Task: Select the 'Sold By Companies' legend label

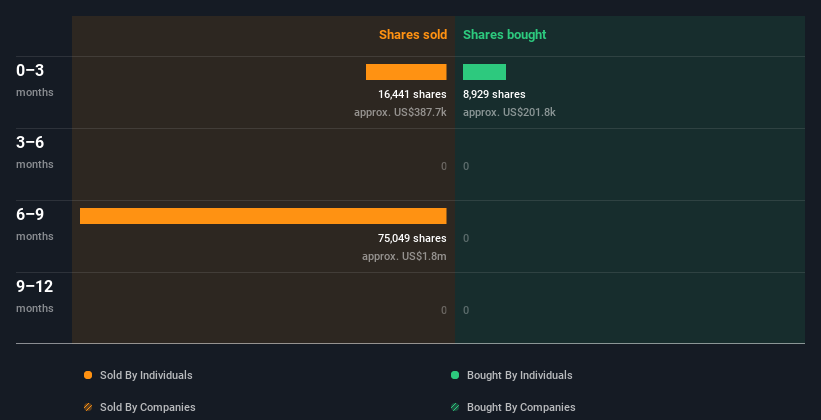Action: 148,407
